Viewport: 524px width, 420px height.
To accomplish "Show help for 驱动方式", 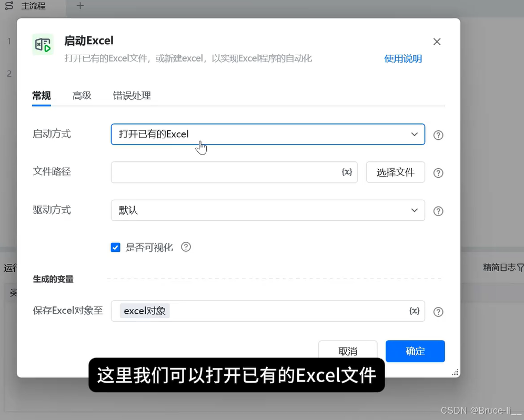I will [x=438, y=211].
